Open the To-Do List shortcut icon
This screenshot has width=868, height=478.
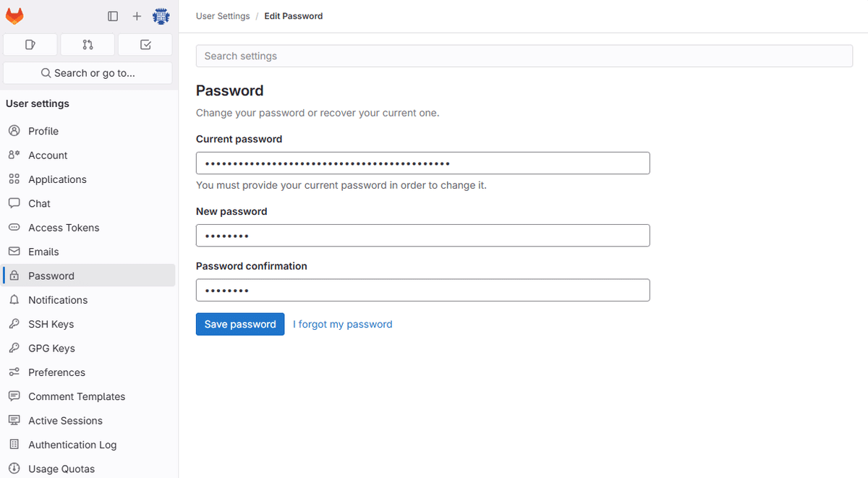145,44
